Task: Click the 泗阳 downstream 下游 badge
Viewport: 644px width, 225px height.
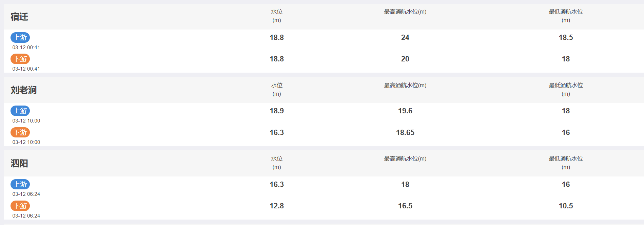Action: tap(20, 206)
